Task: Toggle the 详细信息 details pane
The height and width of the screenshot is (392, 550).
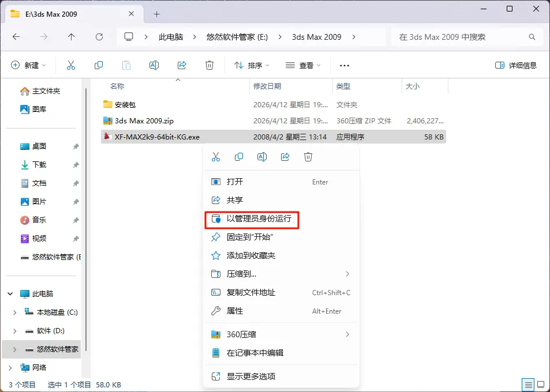Action: point(515,65)
